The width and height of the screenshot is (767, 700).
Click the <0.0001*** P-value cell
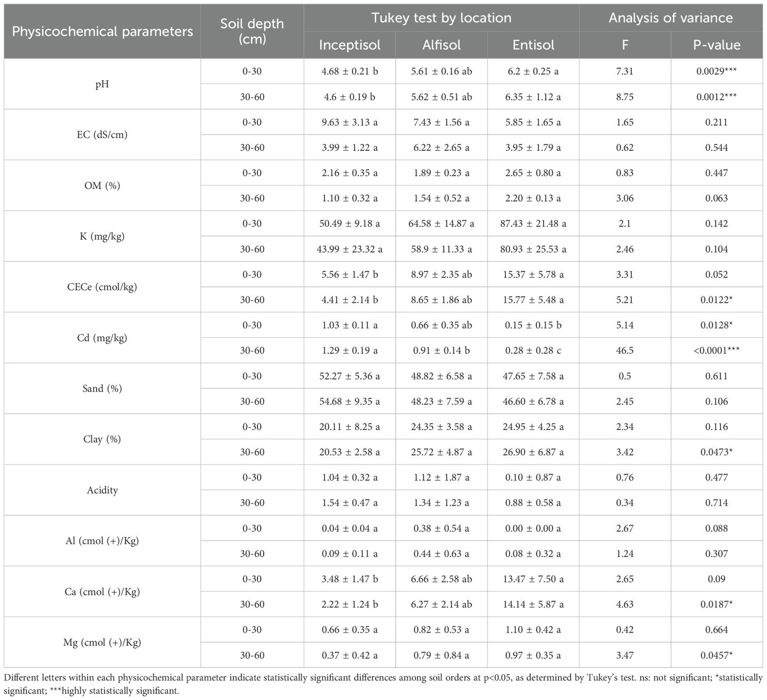(x=717, y=351)
